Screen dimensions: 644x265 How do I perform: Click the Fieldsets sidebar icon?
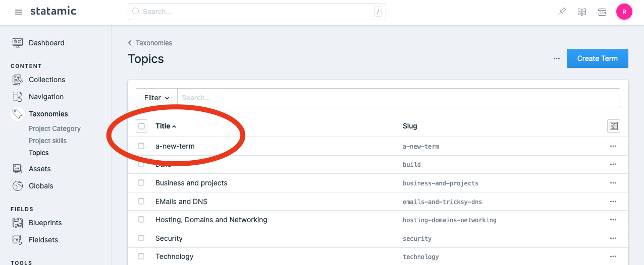[x=18, y=240]
